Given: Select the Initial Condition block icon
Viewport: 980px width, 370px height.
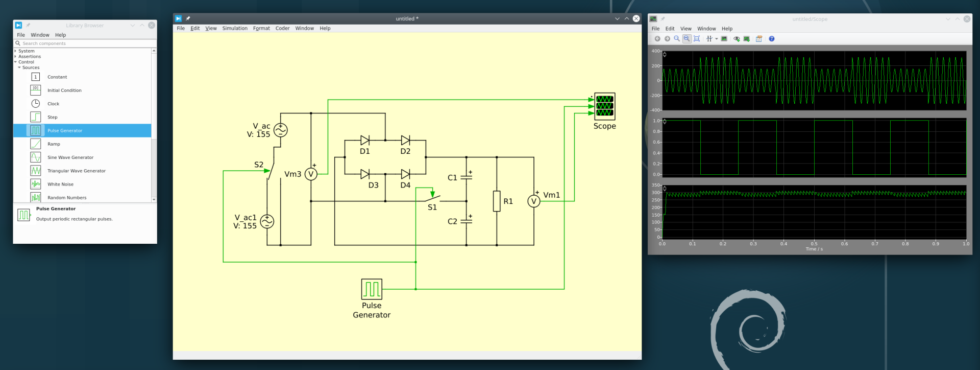Looking at the screenshot, I should [35, 90].
